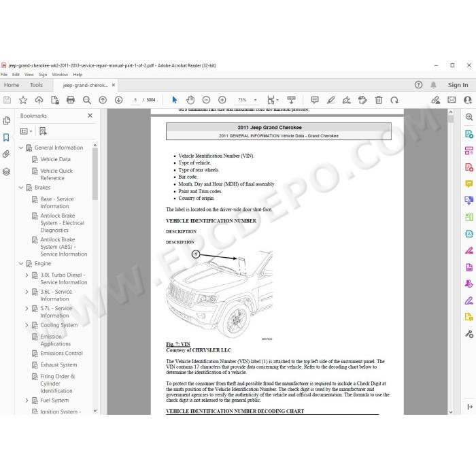Open the File menu
Image resolution: width=476 pixels, height=476 pixels.
tap(4, 74)
